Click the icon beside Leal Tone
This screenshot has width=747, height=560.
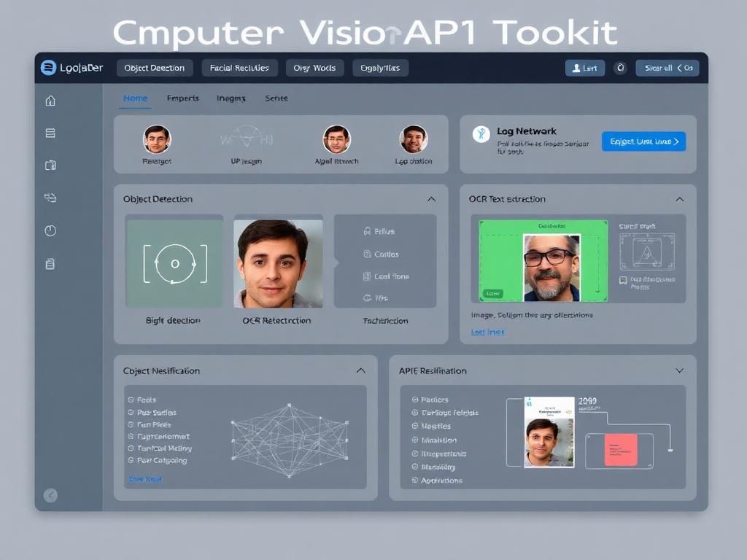367,276
